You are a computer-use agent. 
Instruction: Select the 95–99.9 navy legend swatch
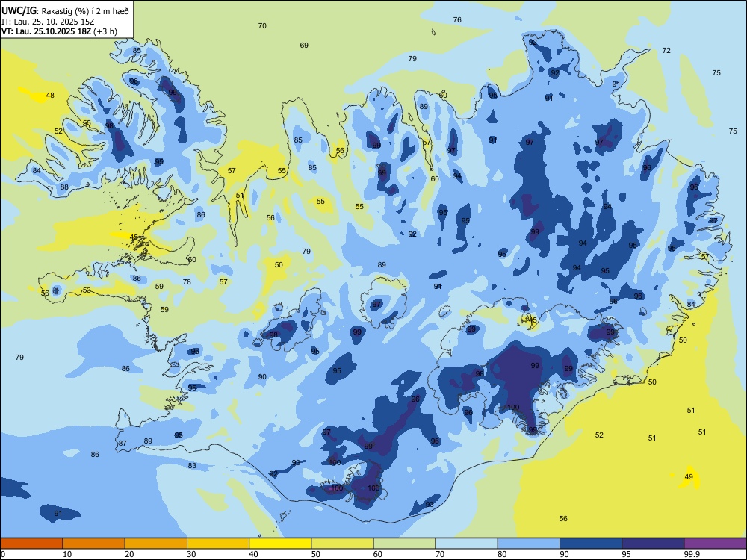653,544
